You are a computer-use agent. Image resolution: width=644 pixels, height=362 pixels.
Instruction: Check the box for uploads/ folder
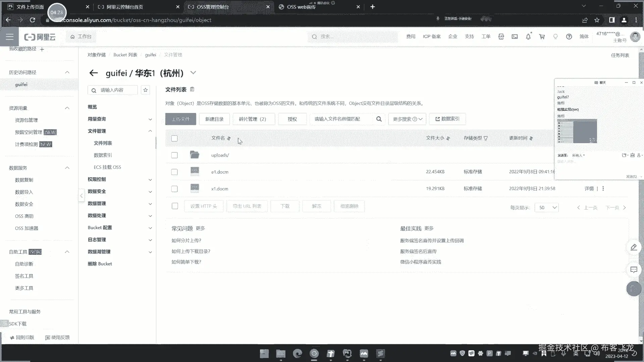(x=174, y=155)
